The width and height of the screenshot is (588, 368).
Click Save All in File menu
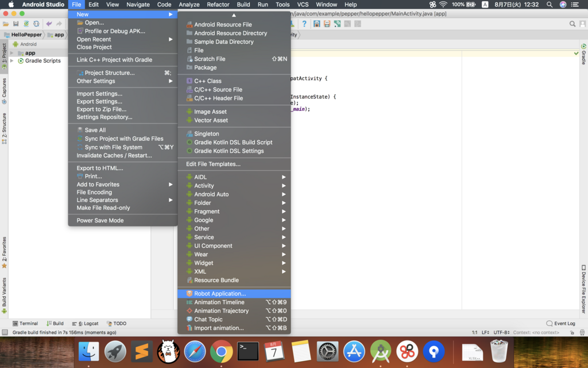123,130
